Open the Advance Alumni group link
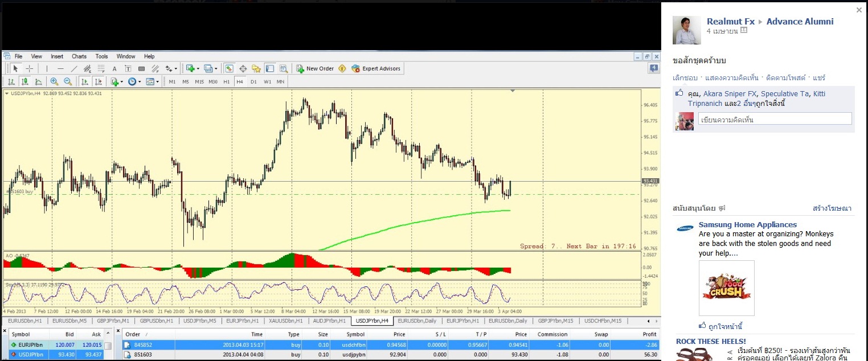The height and width of the screenshot is (361, 868). point(800,22)
